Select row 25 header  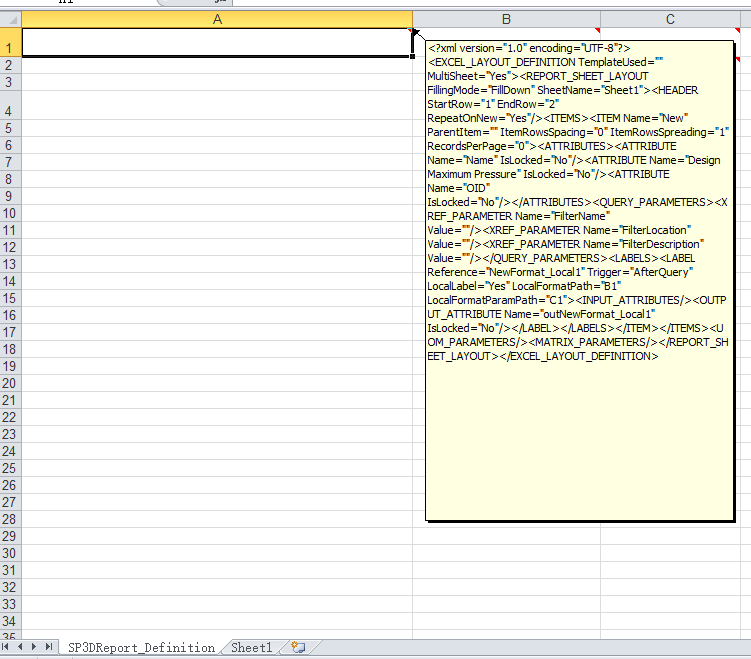11,468
